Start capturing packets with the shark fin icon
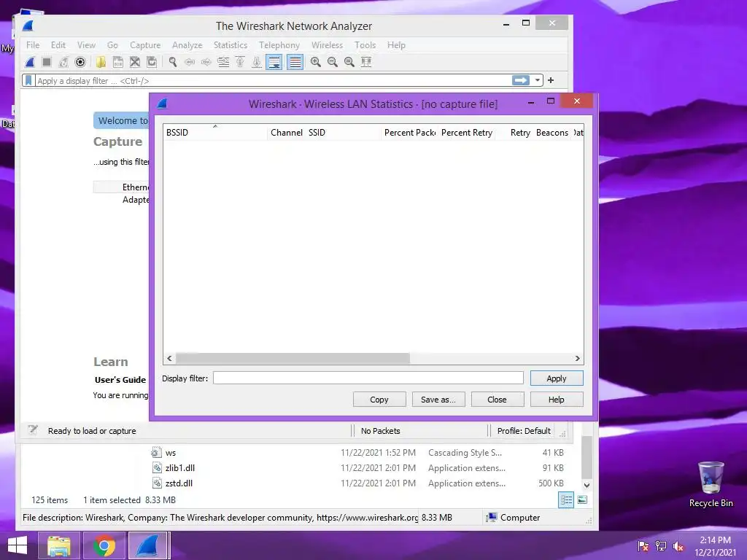 [x=30, y=62]
